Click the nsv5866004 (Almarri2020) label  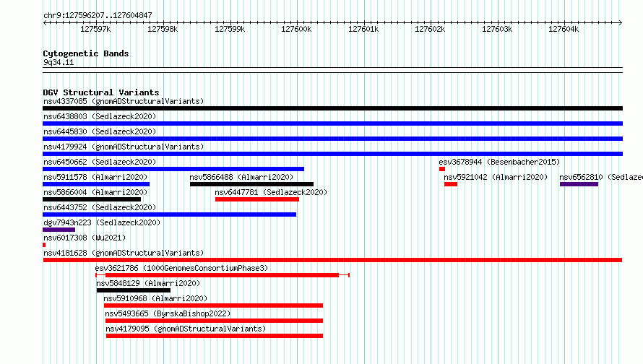click(95, 192)
